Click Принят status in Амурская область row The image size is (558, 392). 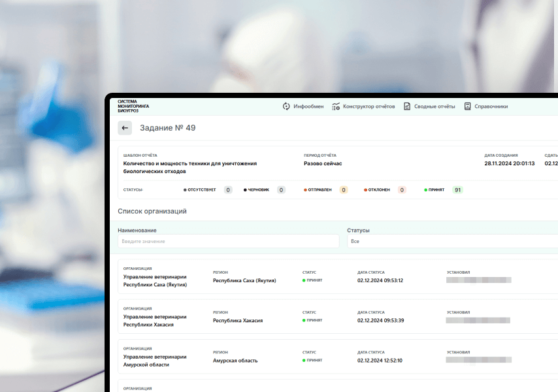pyautogui.click(x=312, y=360)
